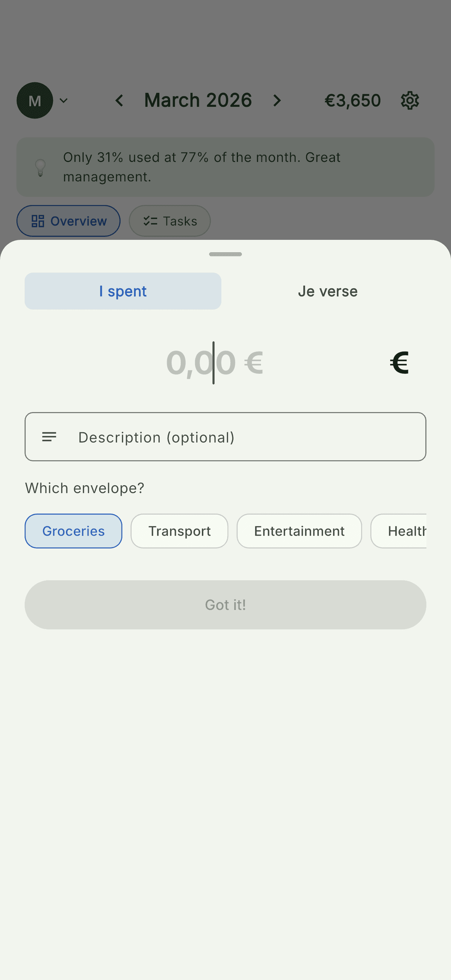
Task: Open the Overview tab
Action: [68, 221]
